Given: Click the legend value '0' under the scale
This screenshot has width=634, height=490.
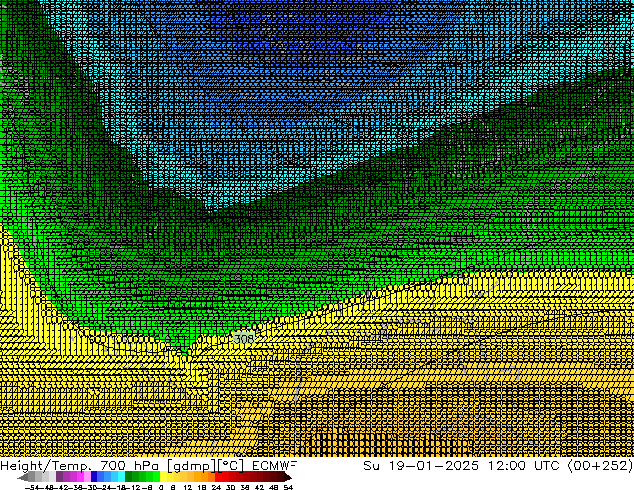Looking at the screenshot, I should coord(161,487).
